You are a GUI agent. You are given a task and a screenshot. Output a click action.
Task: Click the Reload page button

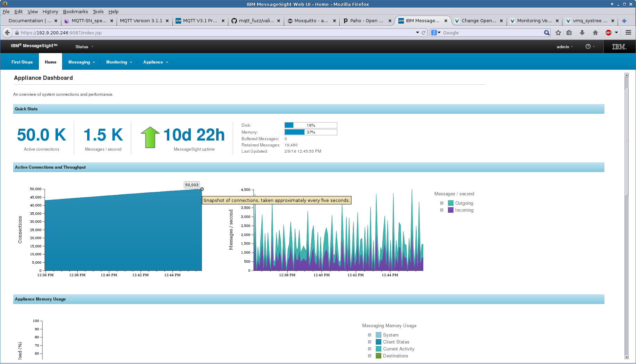pos(424,32)
